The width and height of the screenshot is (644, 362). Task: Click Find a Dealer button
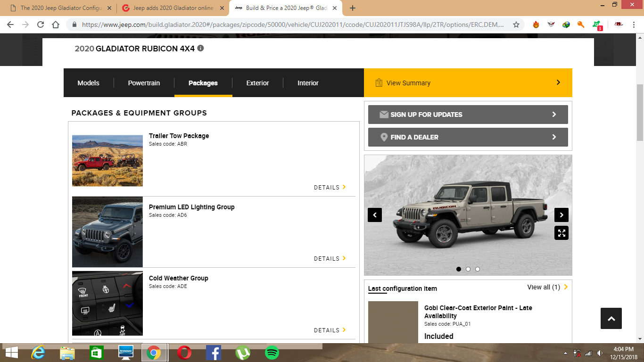468,137
